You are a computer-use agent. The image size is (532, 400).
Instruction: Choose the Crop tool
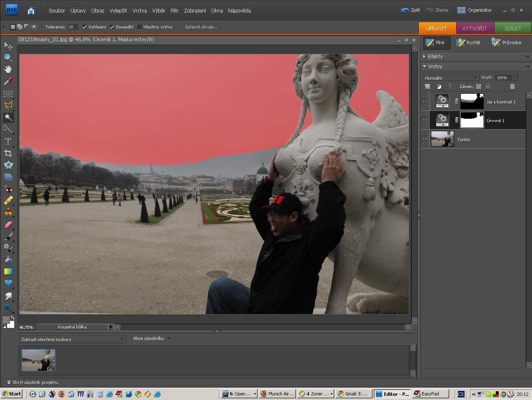coord(8,153)
